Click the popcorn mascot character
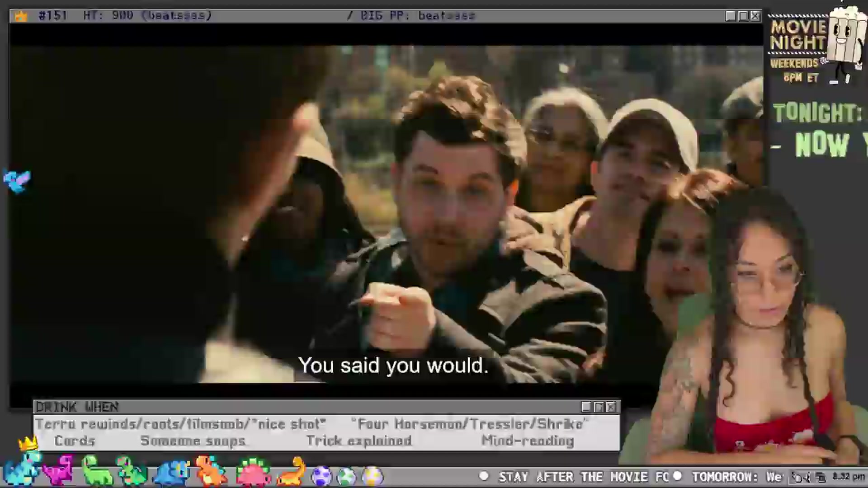The width and height of the screenshot is (868, 488). point(844,44)
